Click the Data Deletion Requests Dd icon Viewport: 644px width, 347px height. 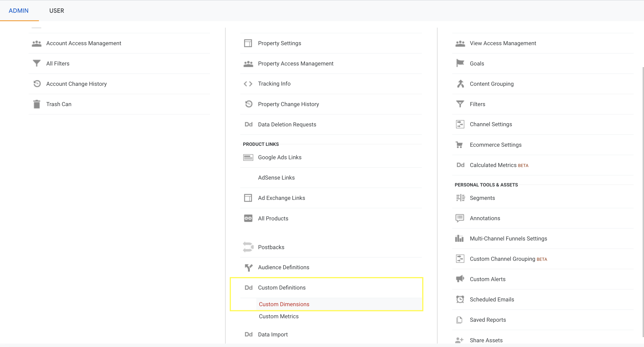pos(248,124)
